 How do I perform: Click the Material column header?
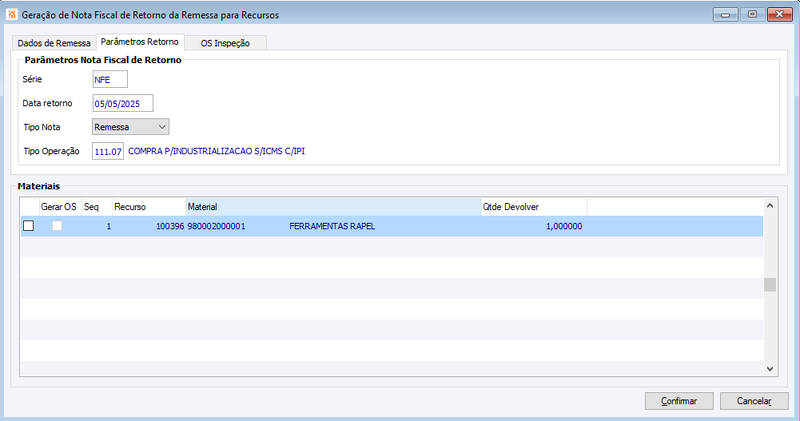coord(333,207)
